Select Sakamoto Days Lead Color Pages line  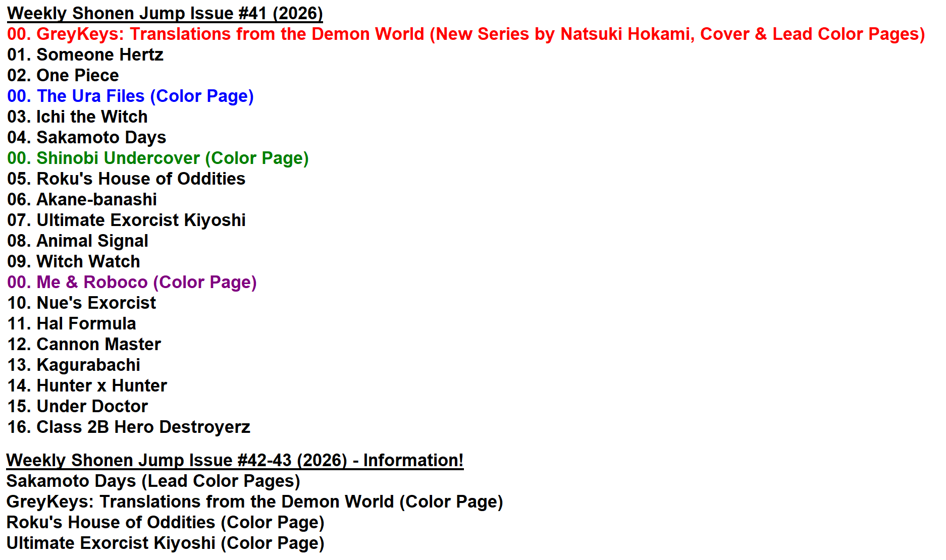(153, 481)
